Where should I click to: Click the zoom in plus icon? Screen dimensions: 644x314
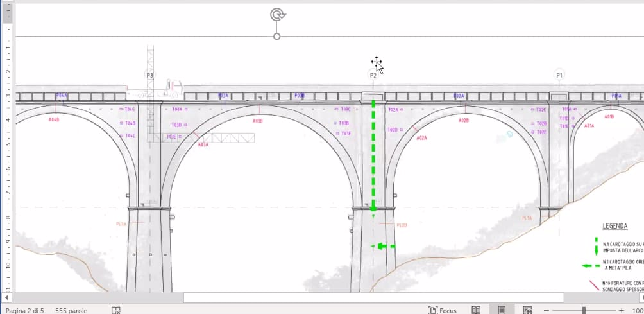click(x=622, y=310)
